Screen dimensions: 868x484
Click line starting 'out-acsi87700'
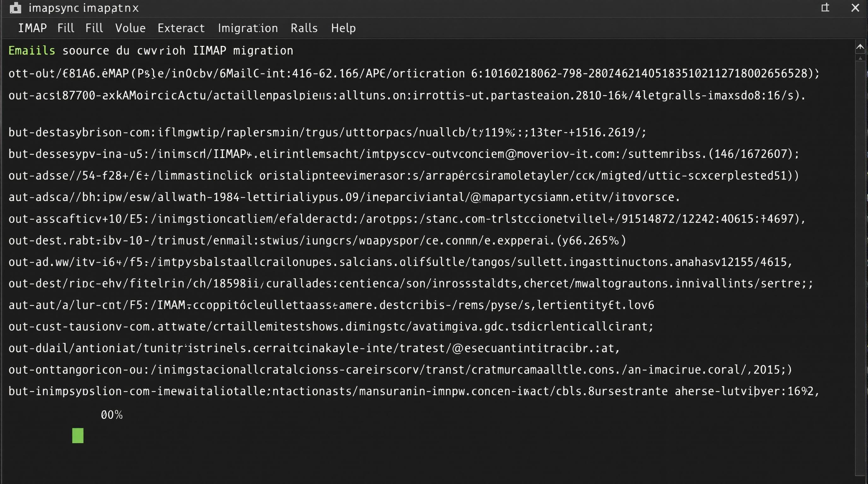point(407,95)
